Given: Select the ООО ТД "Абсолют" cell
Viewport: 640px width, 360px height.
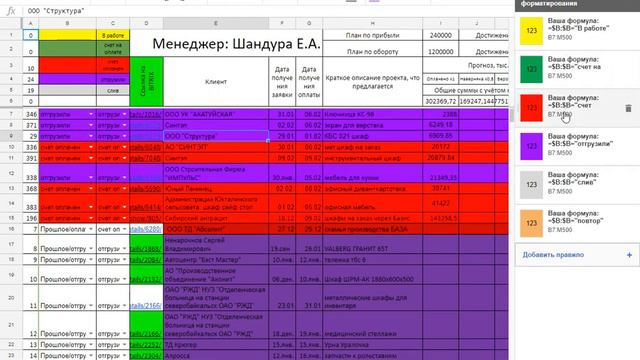Looking at the screenshot, I should [216, 229].
